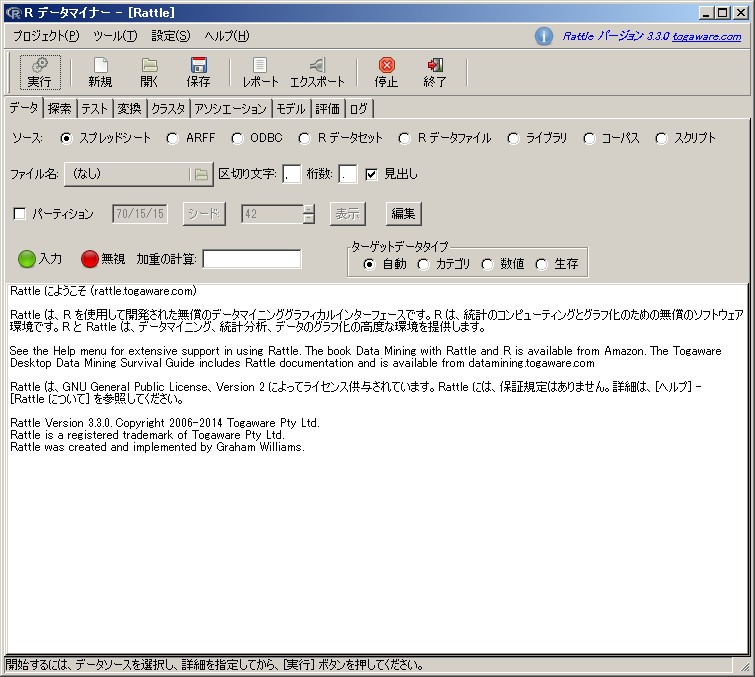Switch to the 評価 tab
The width and height of the screenshot is (755, 677).
[x=327, y=109]
